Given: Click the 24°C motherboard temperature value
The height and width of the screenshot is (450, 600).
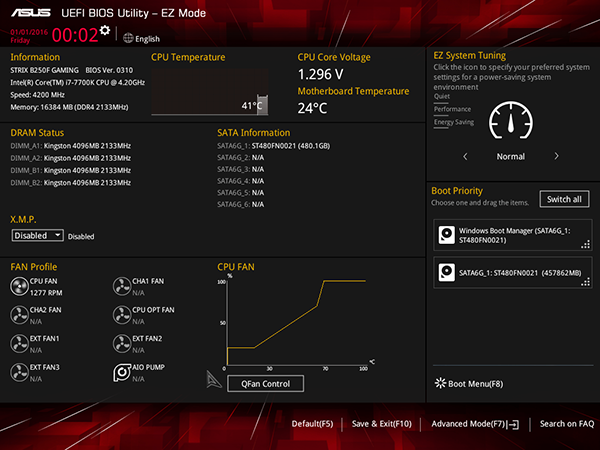Looking at the screenshot, I should click(313, 108).
